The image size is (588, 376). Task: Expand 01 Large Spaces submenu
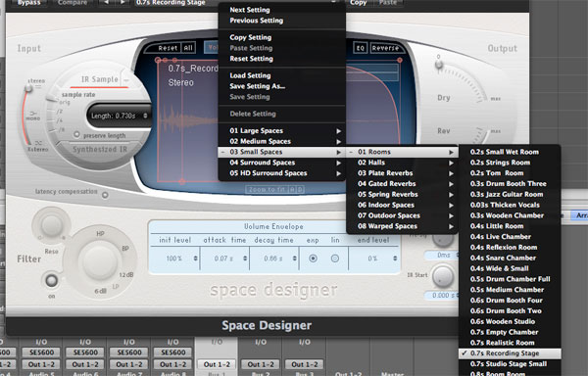pos(281,130)
